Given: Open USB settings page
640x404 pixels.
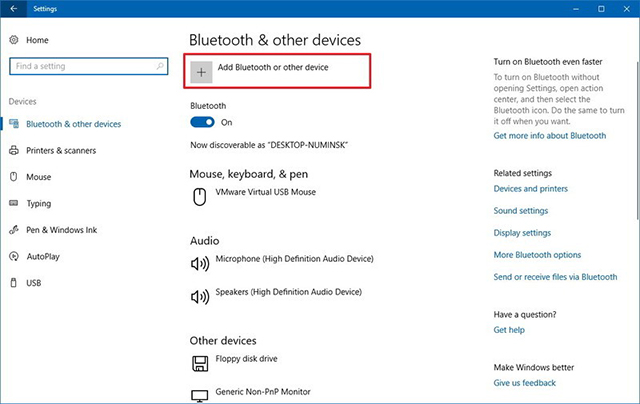Looking at the screenshot, I should point(33,283).
